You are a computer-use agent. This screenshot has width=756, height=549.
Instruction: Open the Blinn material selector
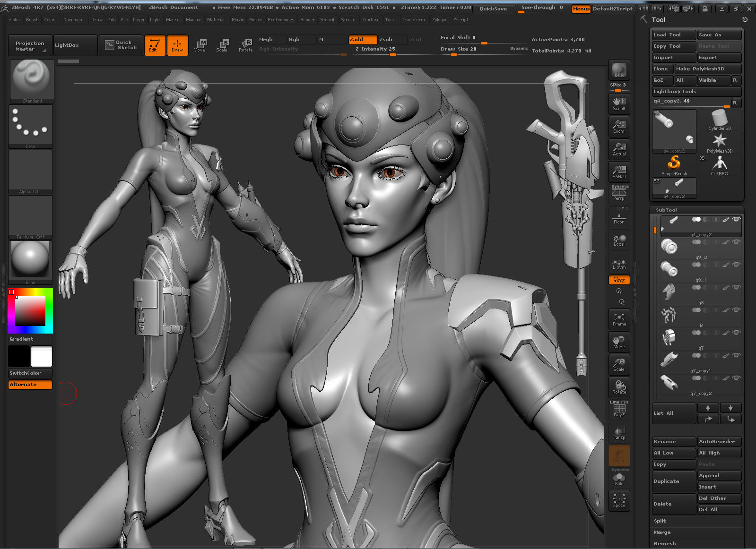[30, 262]
